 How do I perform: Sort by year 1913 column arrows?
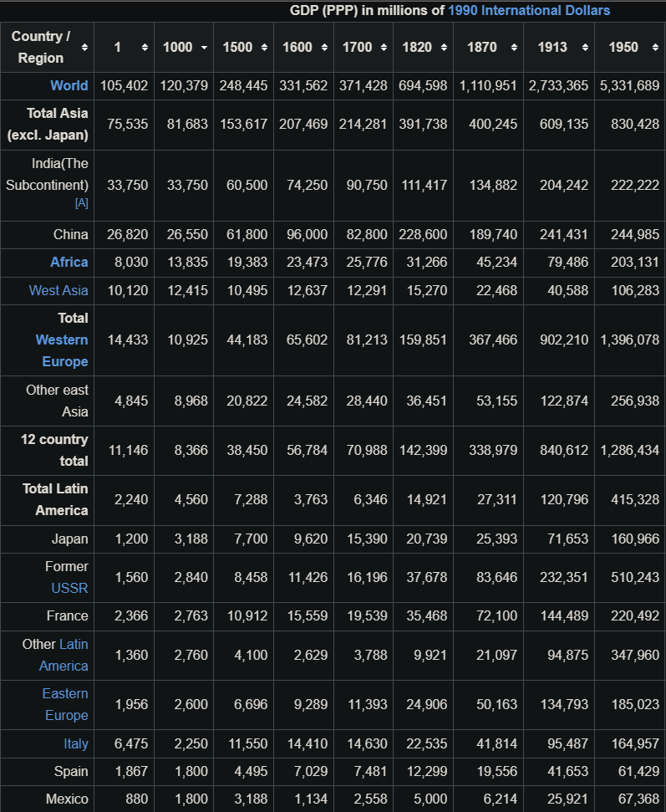[585, 47]
